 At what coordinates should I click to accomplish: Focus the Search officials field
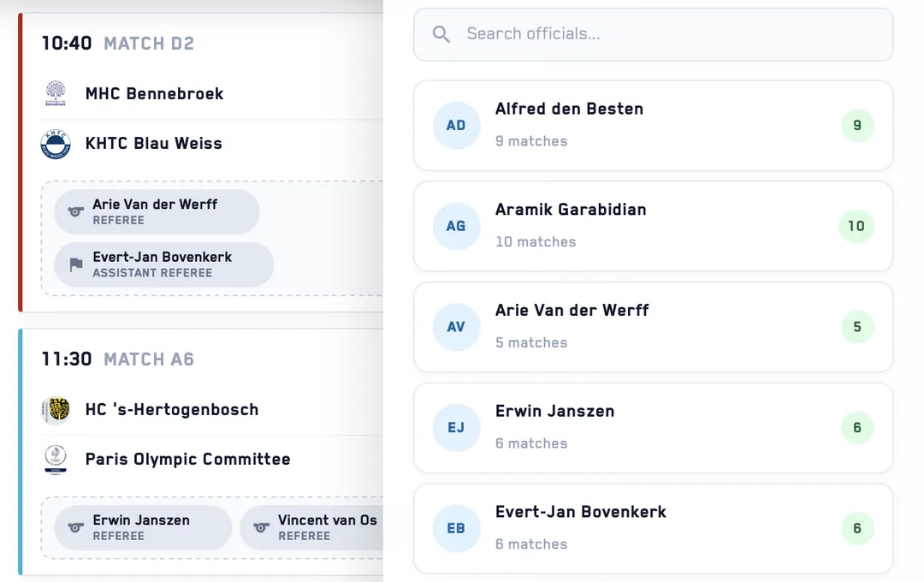[654, 34]
